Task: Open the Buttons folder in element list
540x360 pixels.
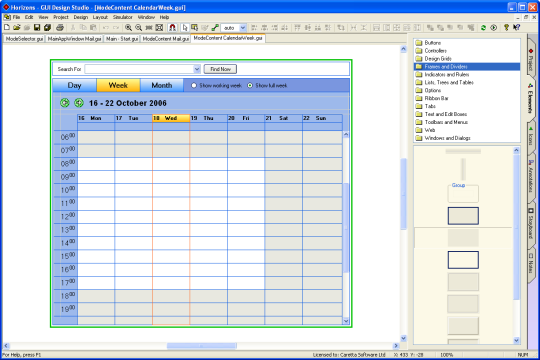Action: coord(433,43)
